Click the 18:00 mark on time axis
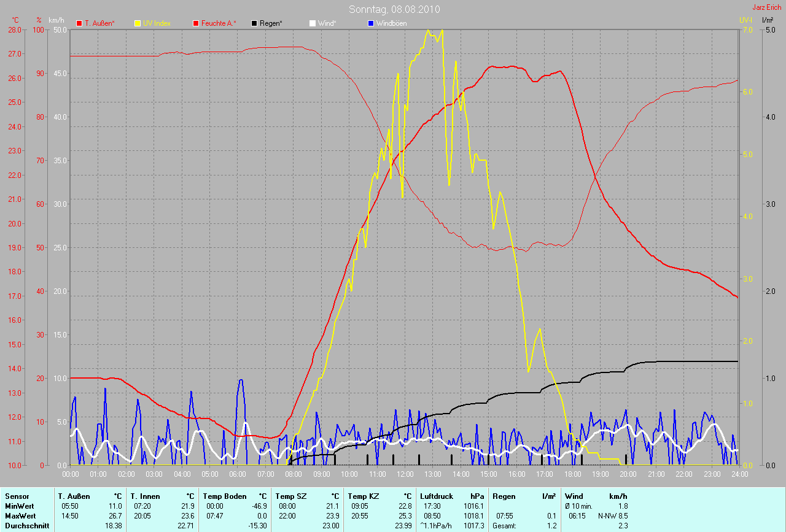This screenshot has height=532, width=786. pos(572,474)
